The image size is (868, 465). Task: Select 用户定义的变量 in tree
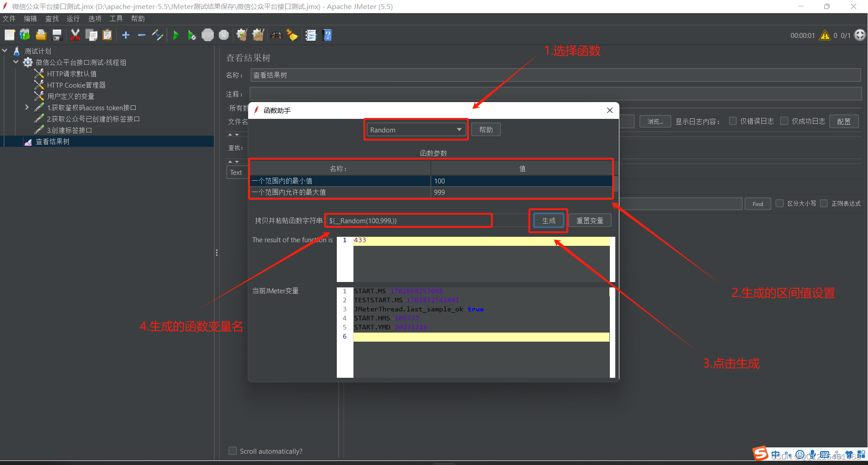pos(71,96)
